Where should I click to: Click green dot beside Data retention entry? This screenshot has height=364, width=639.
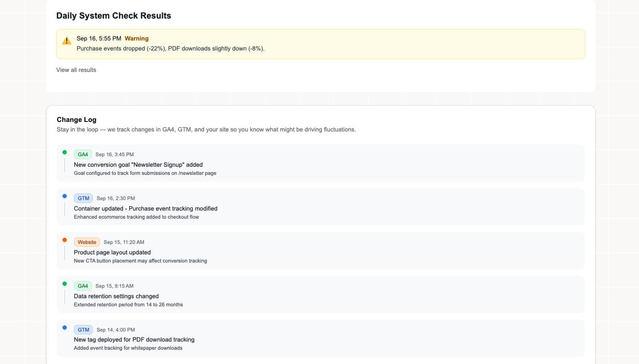pyautogui.click(x=65, y=284)
